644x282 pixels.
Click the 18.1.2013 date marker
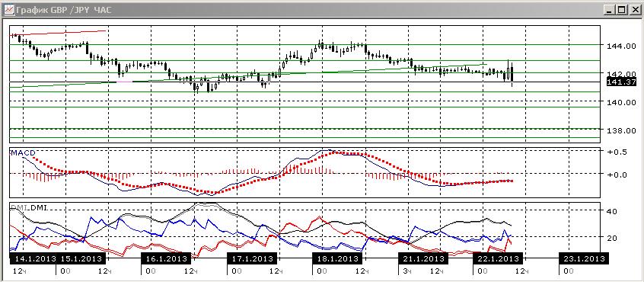coord(338,258)
